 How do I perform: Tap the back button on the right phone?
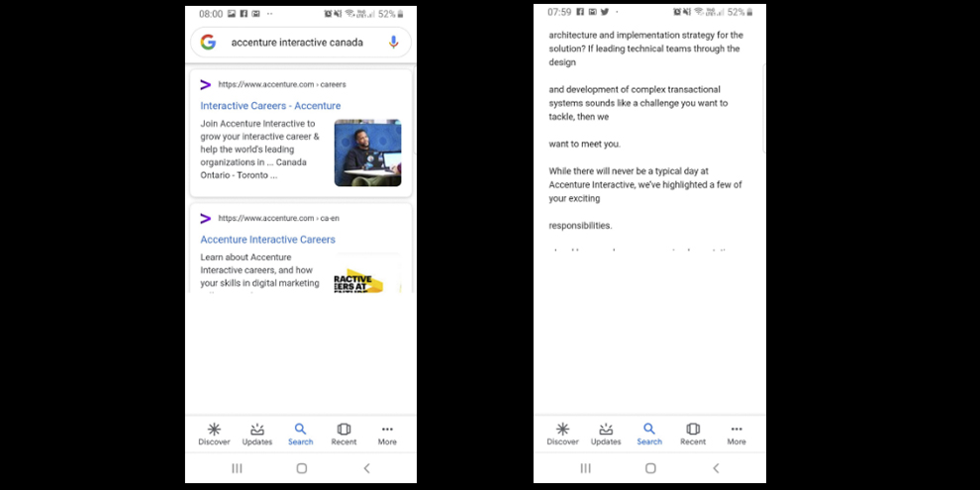tap(717, 468)
